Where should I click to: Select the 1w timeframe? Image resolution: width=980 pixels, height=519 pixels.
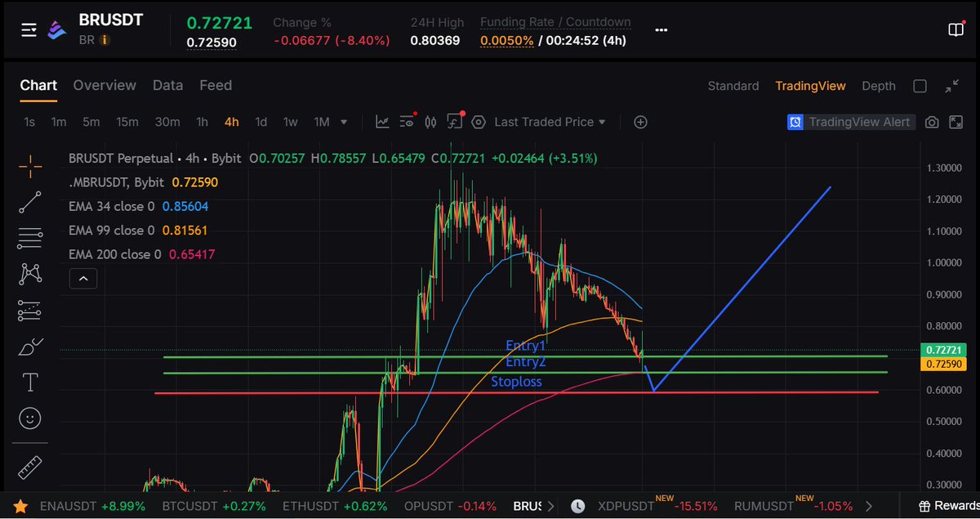(290, 122)
